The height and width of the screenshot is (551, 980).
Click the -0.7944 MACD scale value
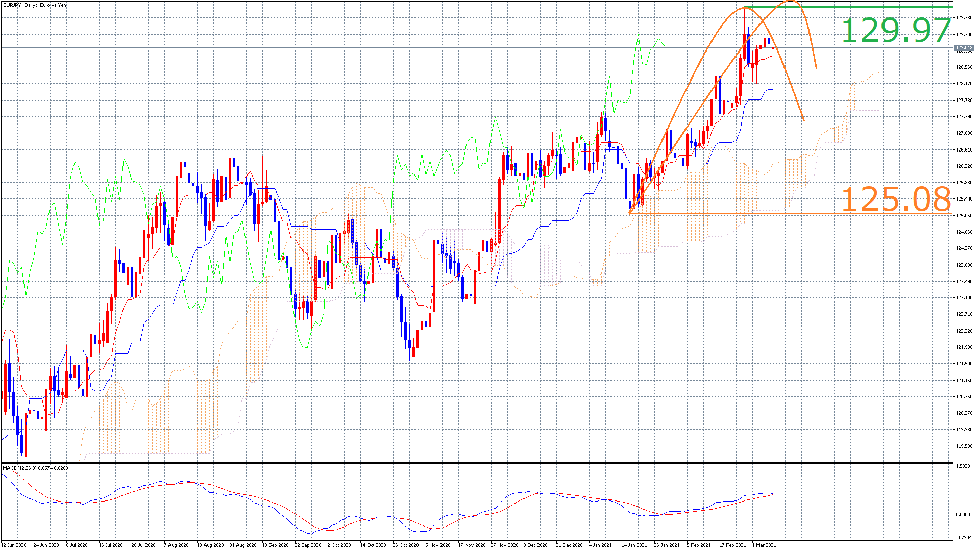[x=963, y=538]
